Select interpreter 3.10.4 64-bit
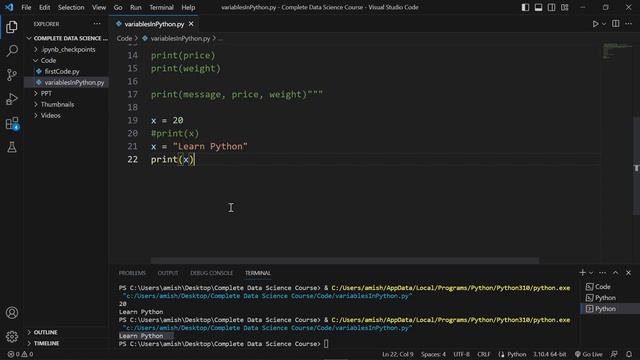This screenshot has height=360, width=640. [549, 354]
